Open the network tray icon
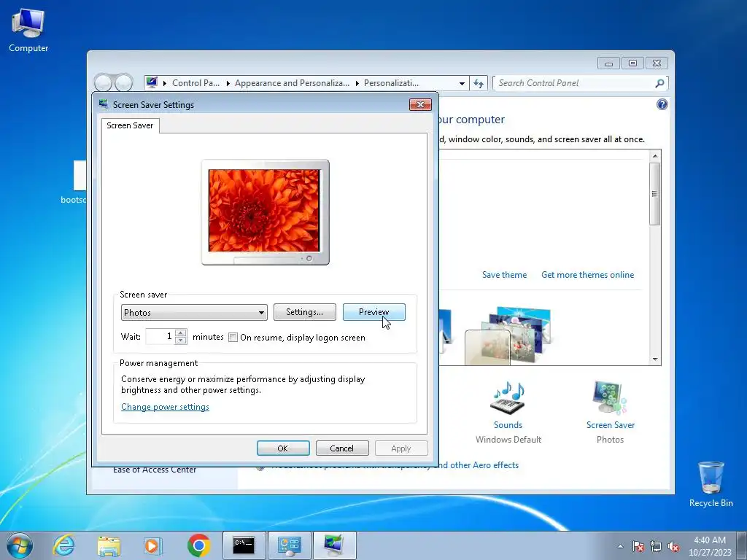This screenshot has width=747, height=560. pos(656,546)
